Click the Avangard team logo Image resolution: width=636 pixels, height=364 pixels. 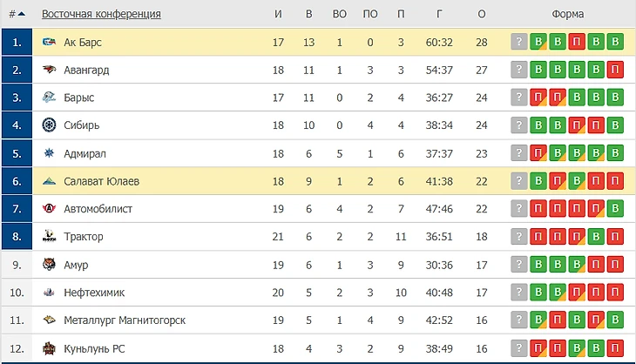[49, 70]
